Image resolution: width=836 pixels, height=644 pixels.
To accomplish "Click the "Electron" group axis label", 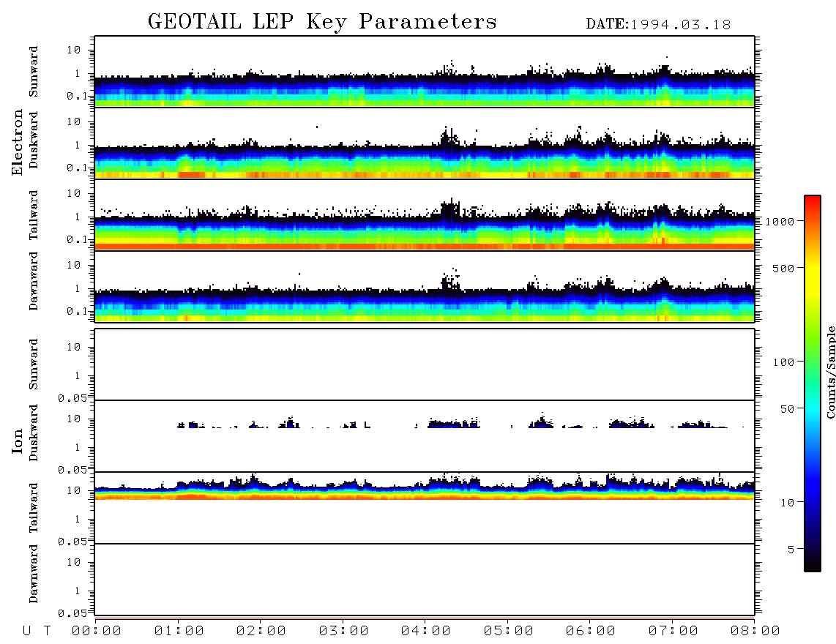I will [x=17, y=142].
